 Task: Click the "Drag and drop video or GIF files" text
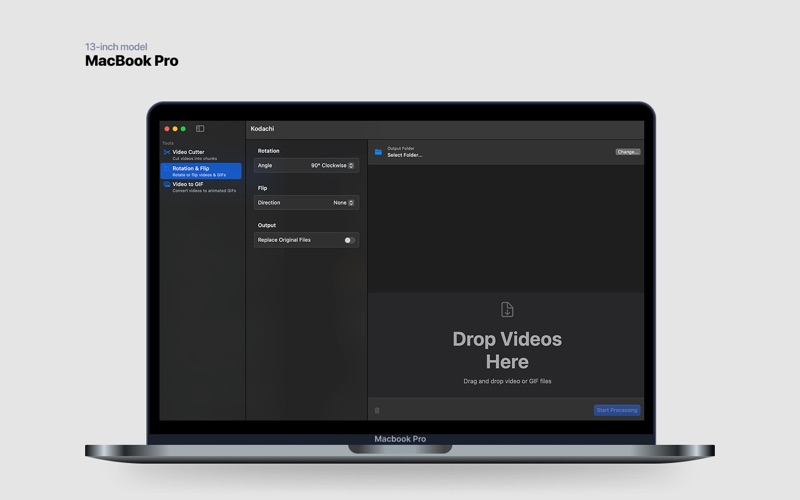pos(507,381)
